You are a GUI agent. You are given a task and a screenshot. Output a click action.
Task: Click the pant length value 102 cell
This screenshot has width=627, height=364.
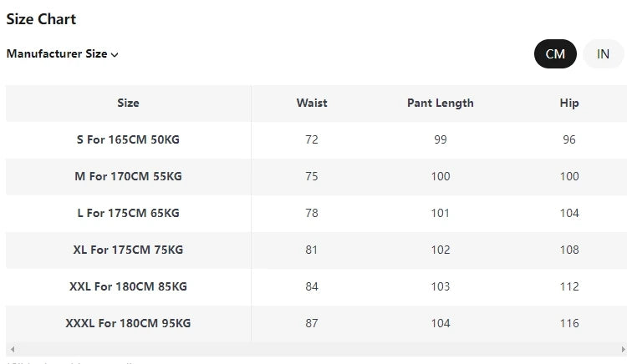pyautogui.click(x=440, y=250)
